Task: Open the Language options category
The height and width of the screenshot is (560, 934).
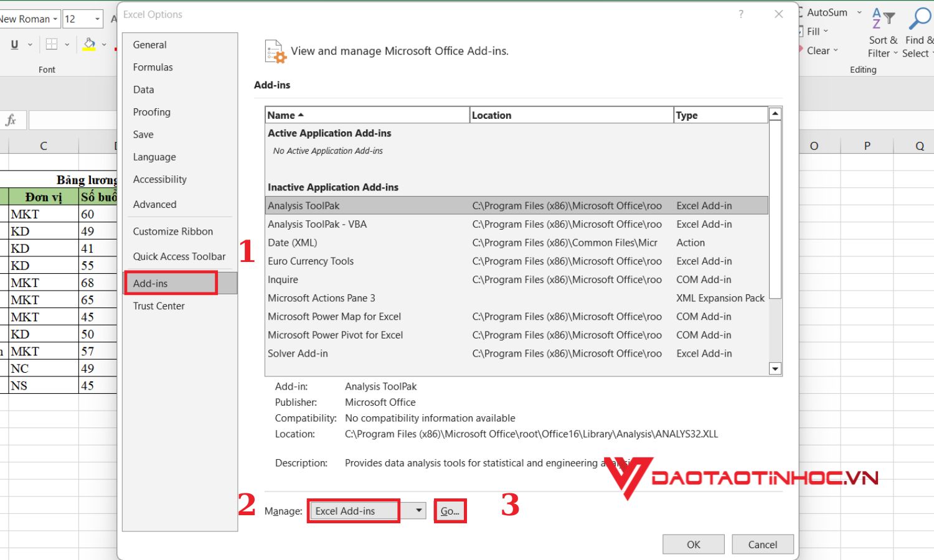Action: click(x=180, y=157)
